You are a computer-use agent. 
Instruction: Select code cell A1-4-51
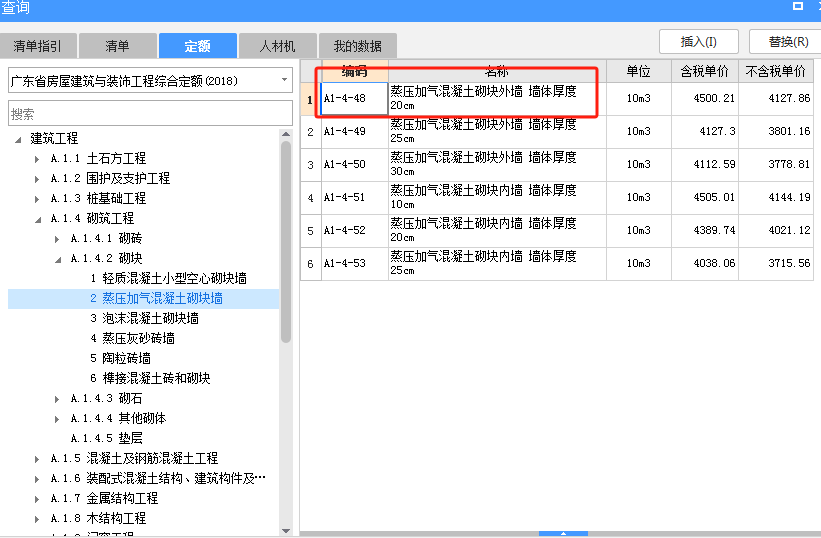[x=354, y=197]
